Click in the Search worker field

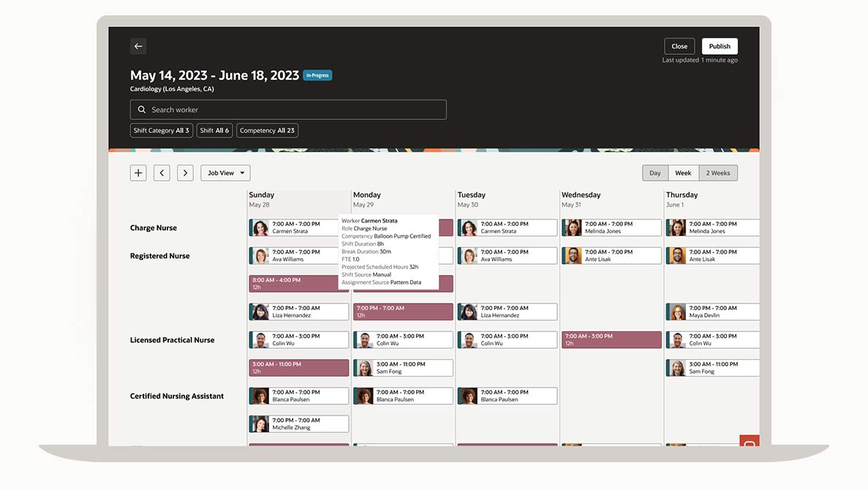click(293, 110)
